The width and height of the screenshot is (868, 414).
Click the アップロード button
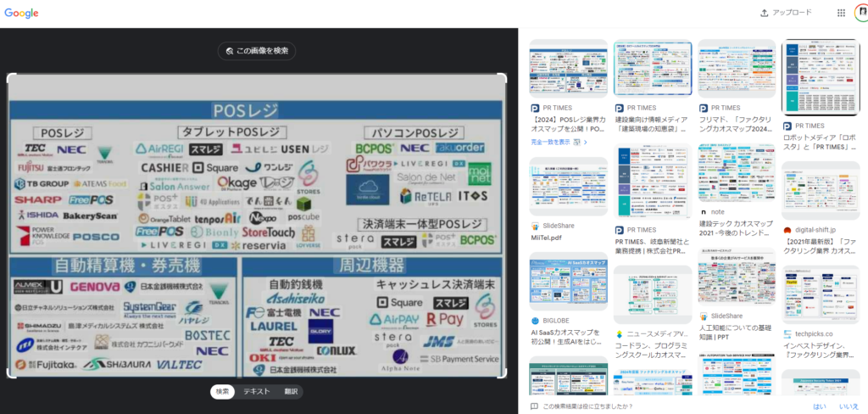click(x=786, y=13)
